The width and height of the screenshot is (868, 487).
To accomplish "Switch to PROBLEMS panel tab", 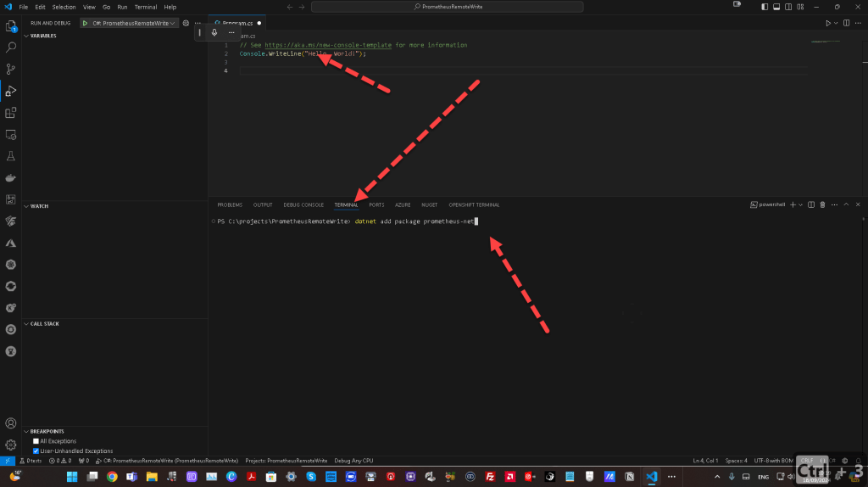I will click(x=230, y=205).
